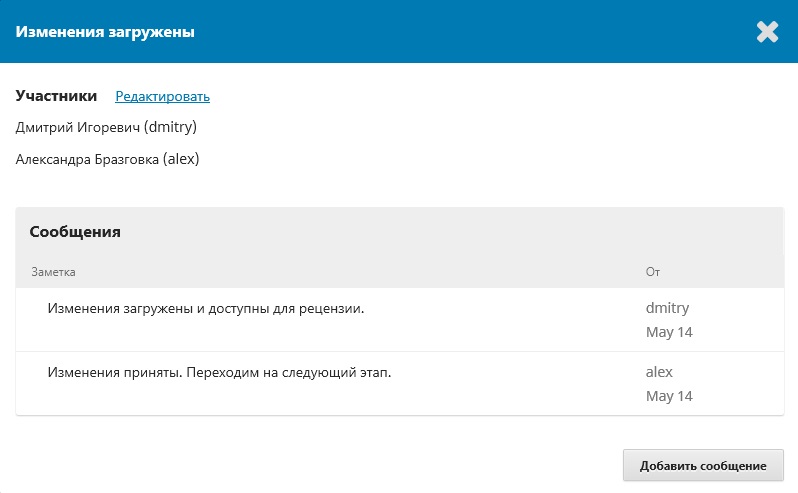Select participant Александра Бразговка (alex)
This screenshot has height=493, width=798.
pos(107,159)
